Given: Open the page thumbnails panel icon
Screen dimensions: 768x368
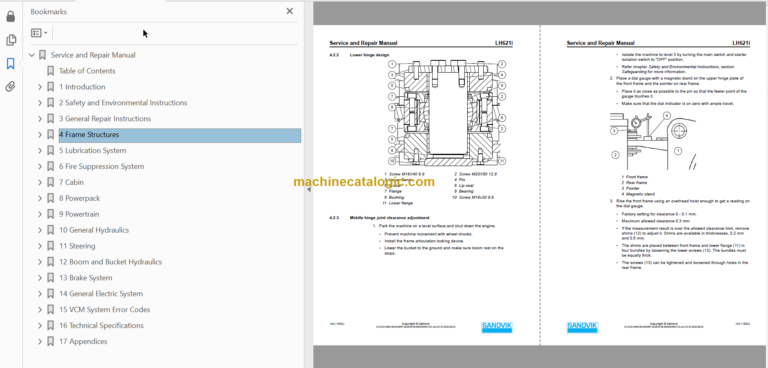Looking at the screenshot, I should 10,40.
